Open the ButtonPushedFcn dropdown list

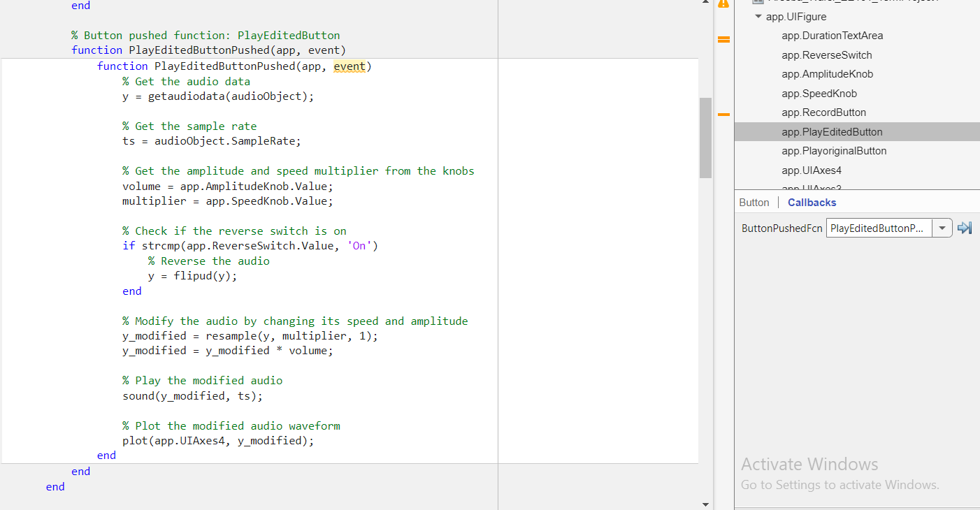point(942,227)
